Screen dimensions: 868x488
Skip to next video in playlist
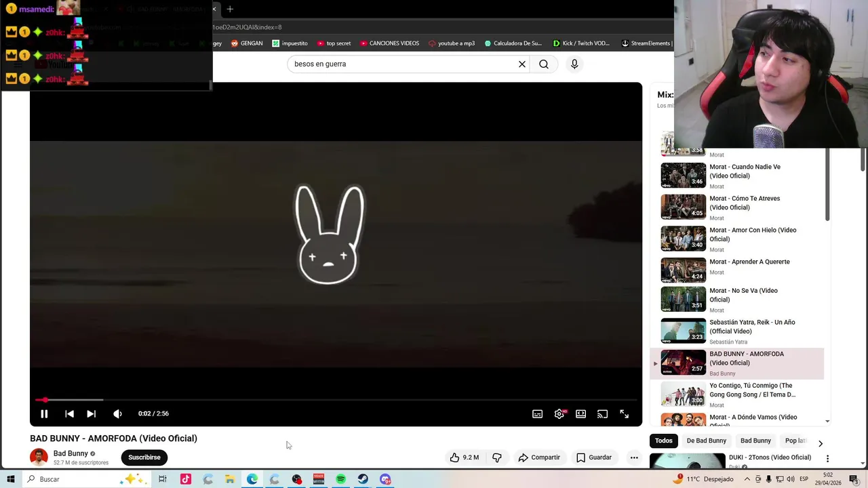pyautogui.click(x=92, y=413)
